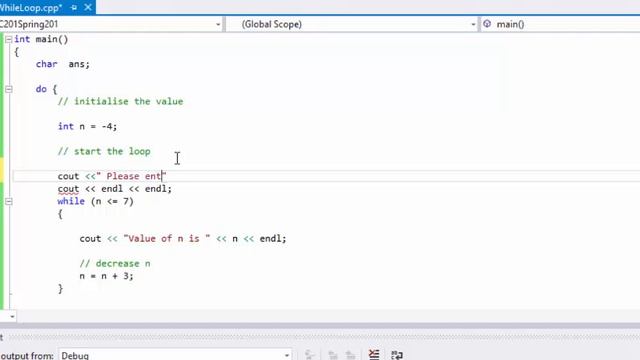Open the editor zoom level dropdown

12,316
